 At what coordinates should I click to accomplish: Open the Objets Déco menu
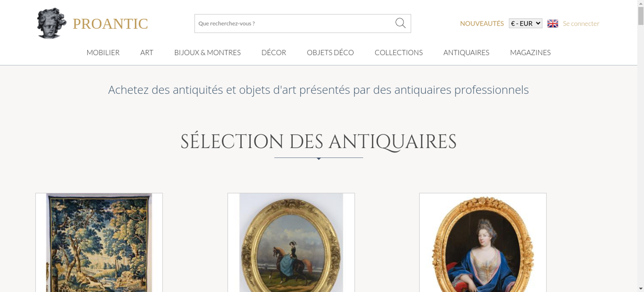pos(330,52)
